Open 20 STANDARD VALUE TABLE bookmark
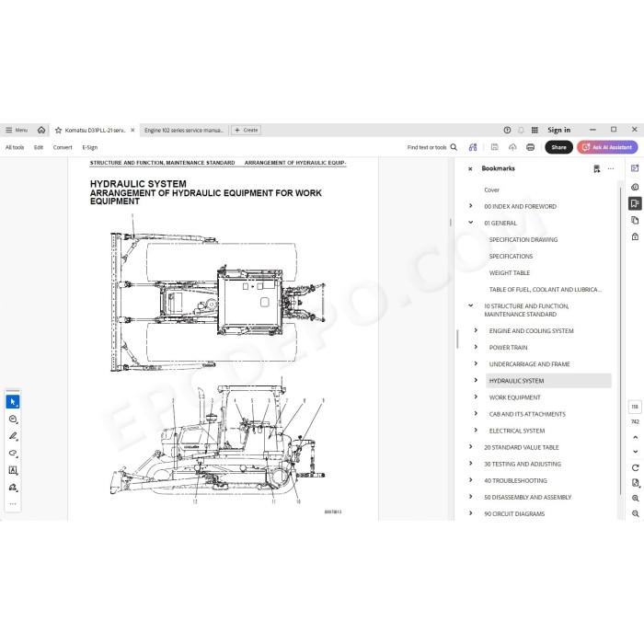Image resolution: width=644 pixels, height=644 pixels. click(x=522, y=447)
